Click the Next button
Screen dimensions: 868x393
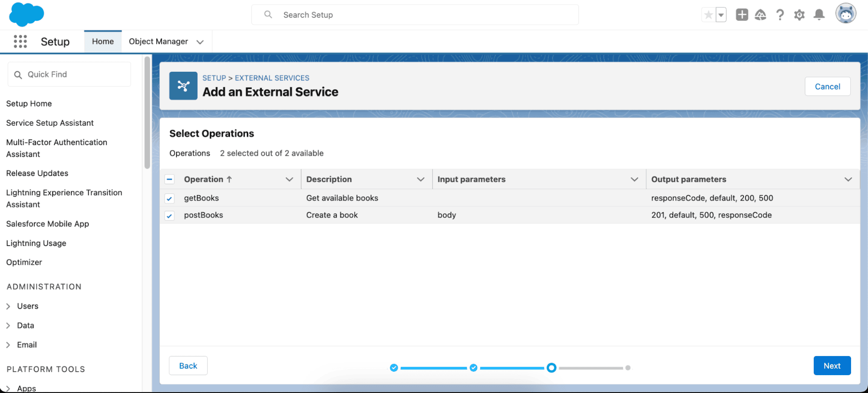pos(832,366)
